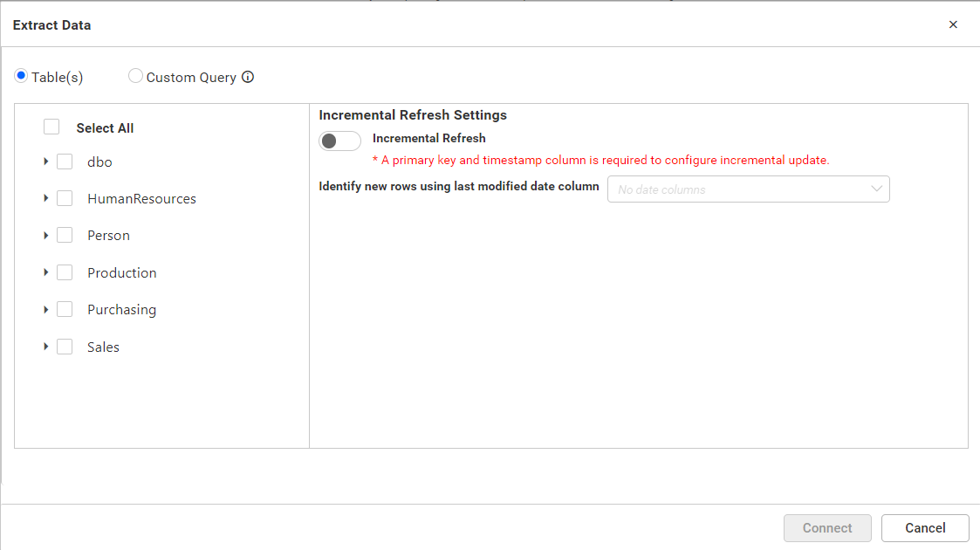Close the Extract Data dialog
The height and width of the screenshot is (550, 980).
[x=953, y=24]
